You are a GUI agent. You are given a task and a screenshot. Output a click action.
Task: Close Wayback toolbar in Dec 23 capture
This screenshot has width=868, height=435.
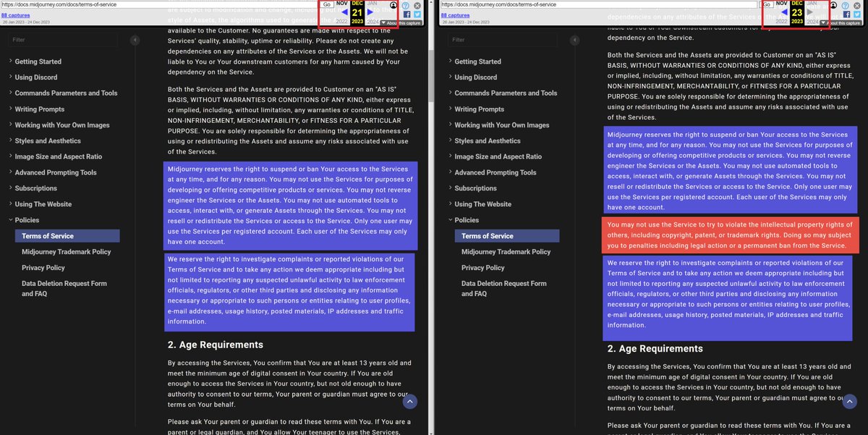click(x=857, y=6)
